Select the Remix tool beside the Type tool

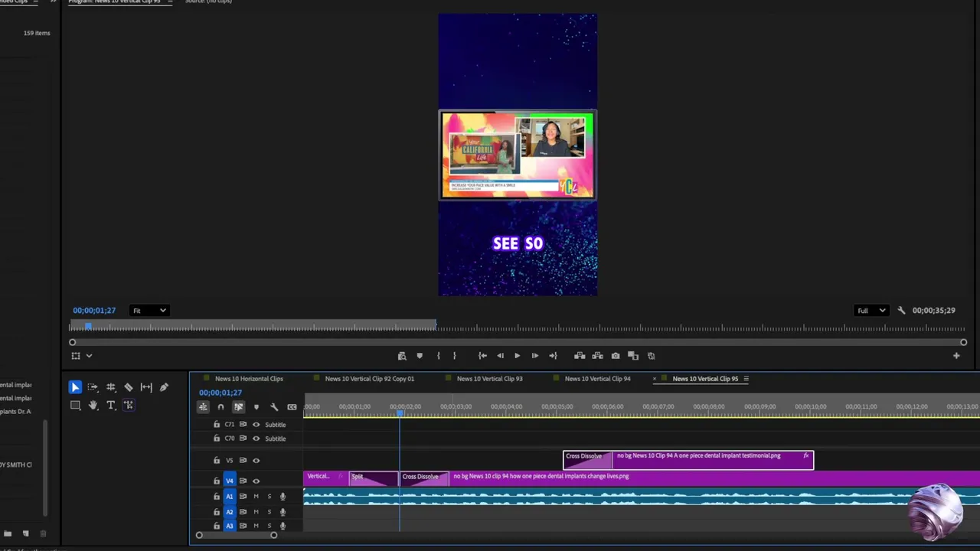(129, 405)
